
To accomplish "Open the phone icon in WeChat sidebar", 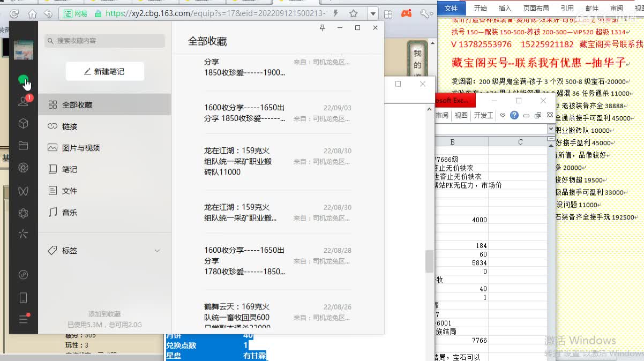I will click(x=23, y=298).
